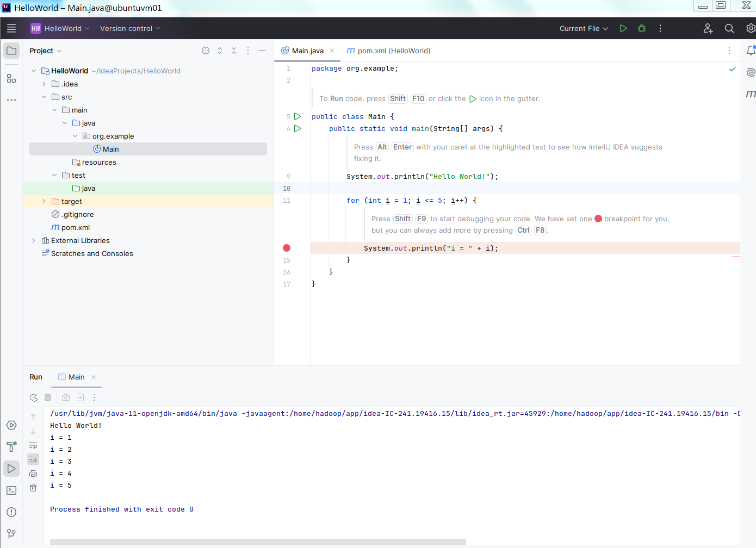The image size is (756, 548).
Task: Expand the target folder
Action: click(44, 201)
